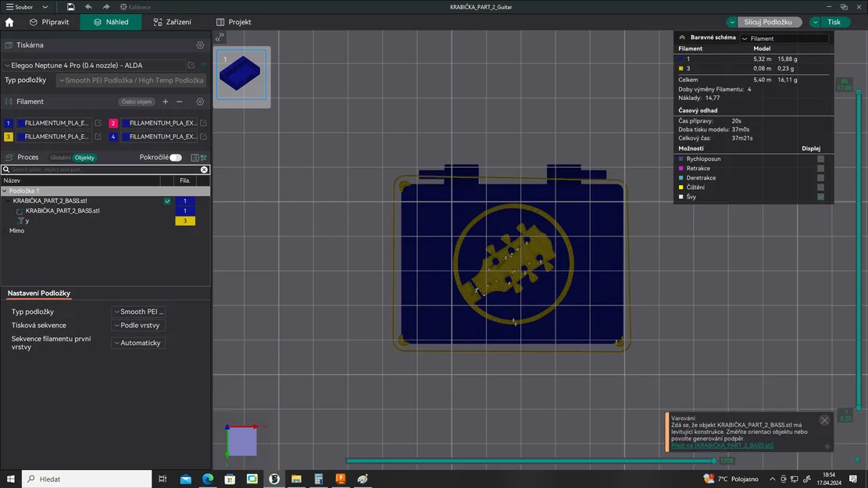Open the plate Typ podložky Smooth PEI dropdown

click(138, 312)
